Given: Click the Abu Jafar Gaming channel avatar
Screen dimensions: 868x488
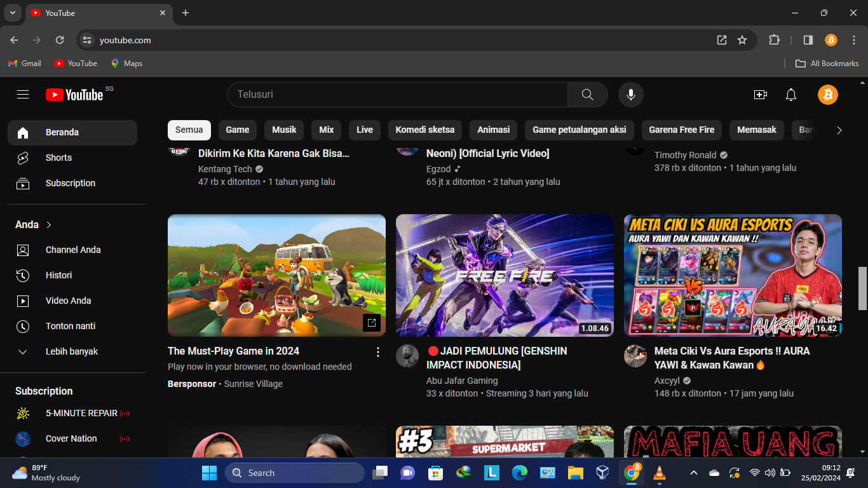Looking at the screenshot, I should tap(407, 356).
